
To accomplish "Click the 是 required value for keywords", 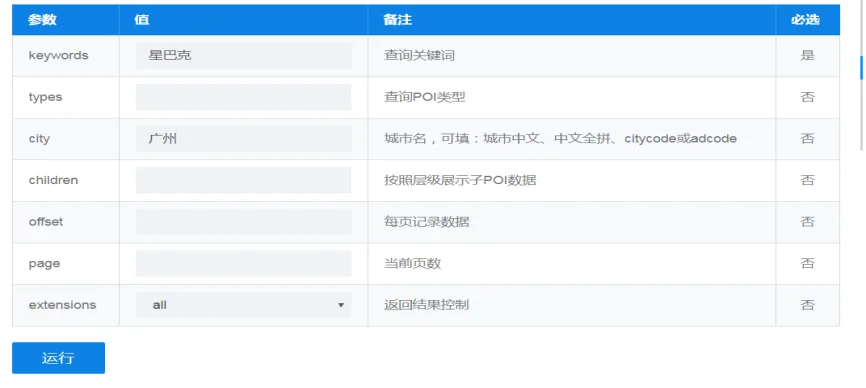I will (x=807, y=56).
